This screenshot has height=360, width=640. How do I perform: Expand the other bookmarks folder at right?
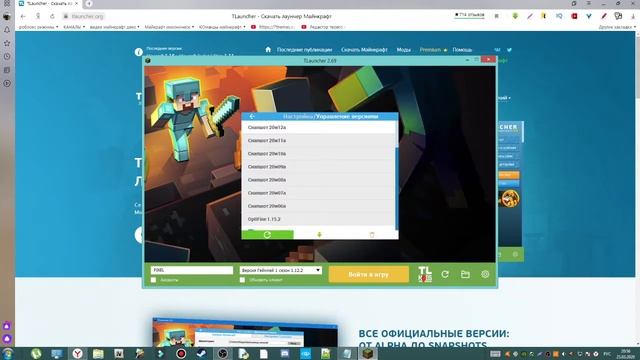617,27
